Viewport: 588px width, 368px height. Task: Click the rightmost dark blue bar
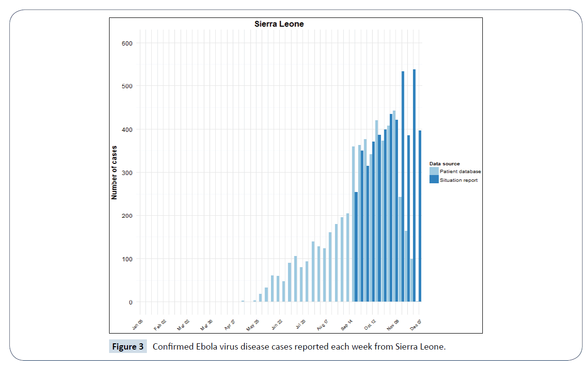coord(420,216)
